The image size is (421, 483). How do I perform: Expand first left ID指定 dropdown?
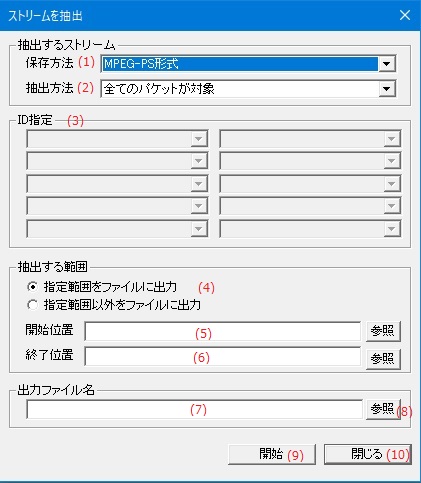[x=199, y=139]
